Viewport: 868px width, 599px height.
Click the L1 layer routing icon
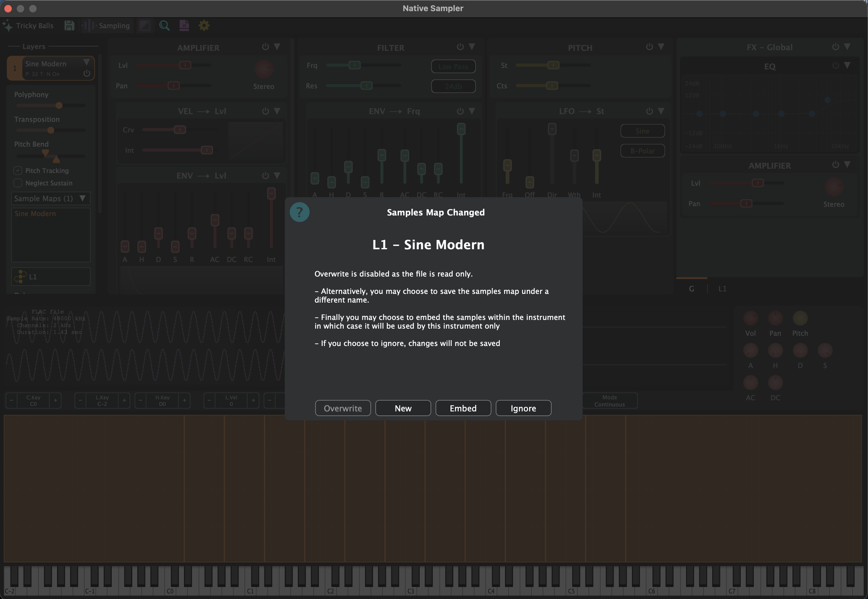20,277
